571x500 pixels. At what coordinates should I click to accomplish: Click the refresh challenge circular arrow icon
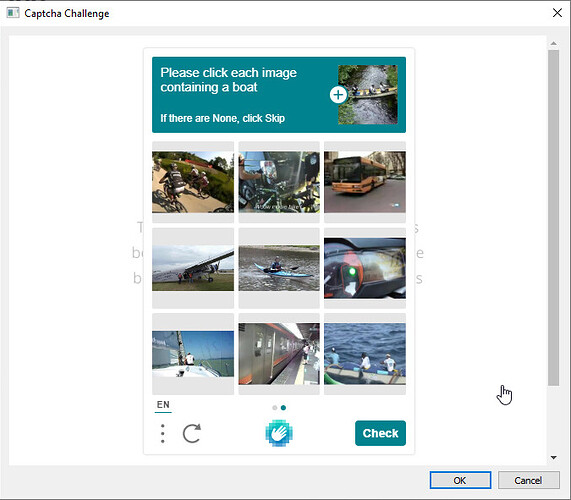coord(192,433)
